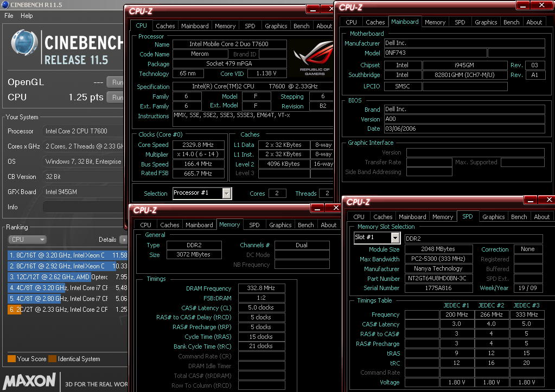Minimize the CPU-Z SPD window
555x392 pixels.
point(530,200)
